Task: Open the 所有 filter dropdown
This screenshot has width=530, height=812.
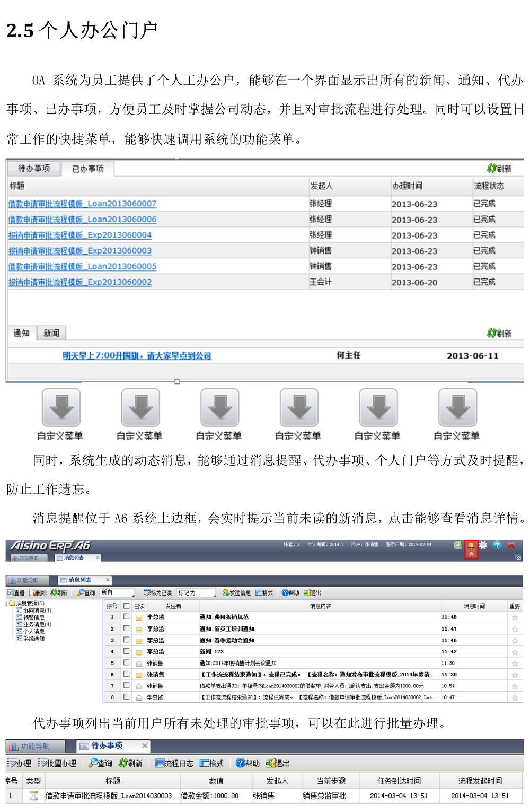Action: (117, 592)
